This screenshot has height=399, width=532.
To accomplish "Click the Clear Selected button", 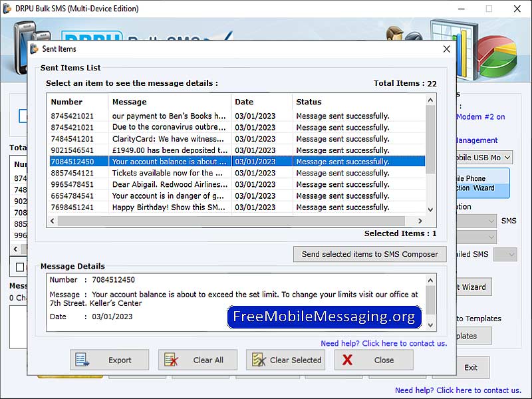I will pos(285,360).
